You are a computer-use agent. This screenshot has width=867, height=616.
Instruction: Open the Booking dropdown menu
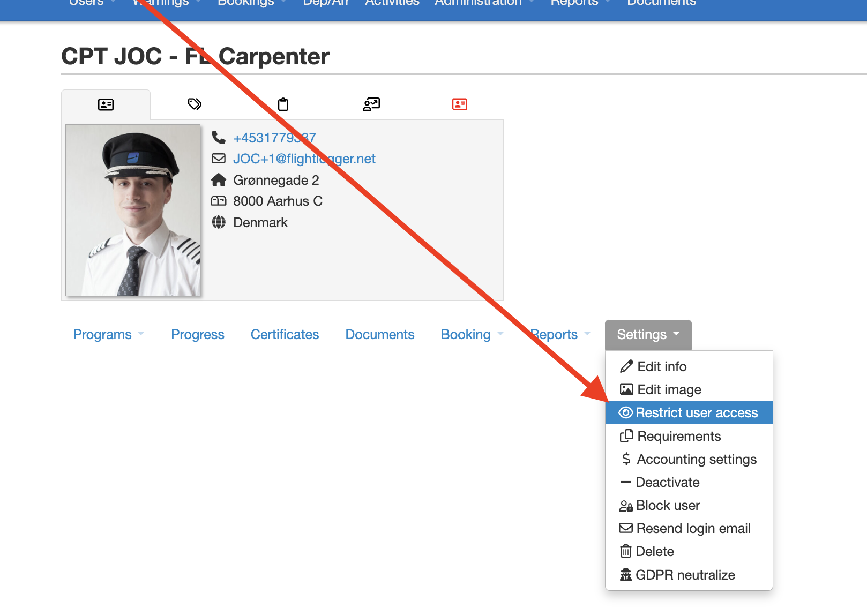click(469, 334)
